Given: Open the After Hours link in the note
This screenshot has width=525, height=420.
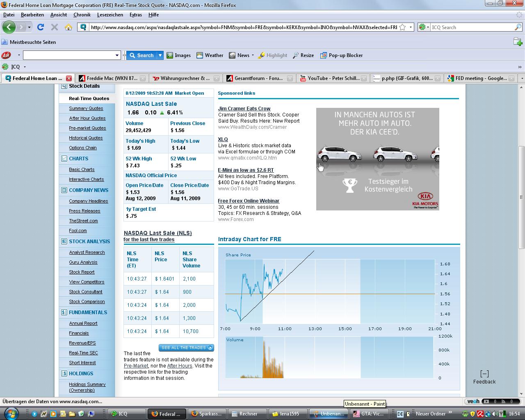Looking at the screenshot, I should pos(180,366).
